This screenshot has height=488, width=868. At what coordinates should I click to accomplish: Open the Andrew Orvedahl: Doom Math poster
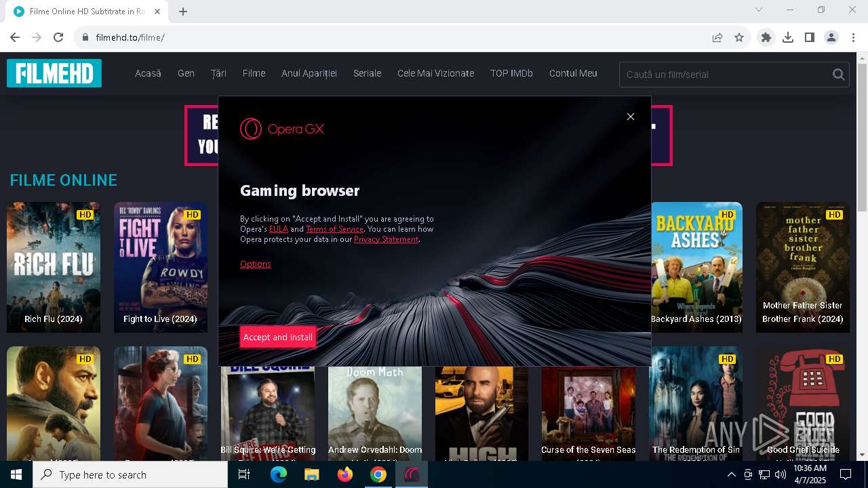tap(375, 413)
